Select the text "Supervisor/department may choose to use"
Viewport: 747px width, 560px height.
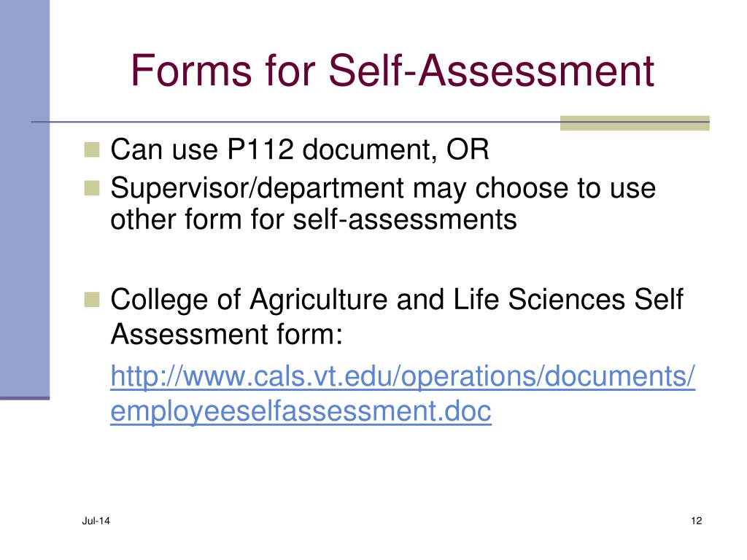[383, 188]
